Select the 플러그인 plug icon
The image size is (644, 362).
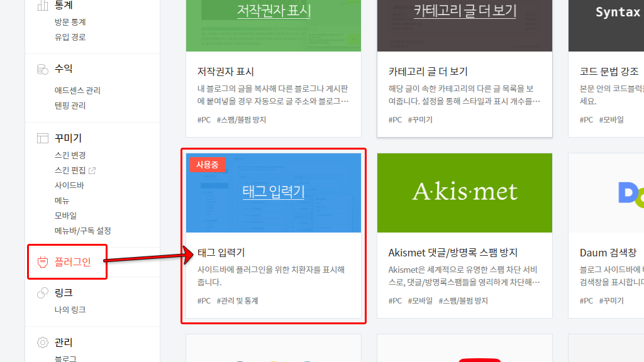coord(42,263)
